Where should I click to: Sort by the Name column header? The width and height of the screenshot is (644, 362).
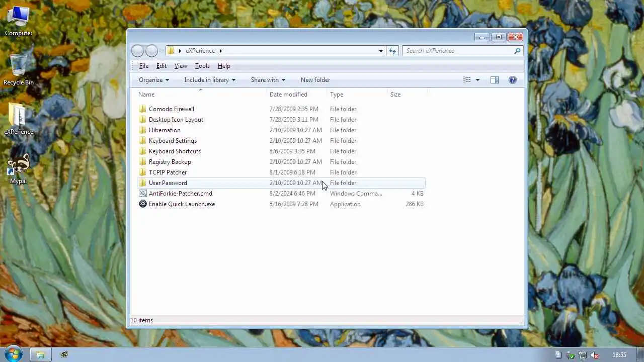click(202, 95)
